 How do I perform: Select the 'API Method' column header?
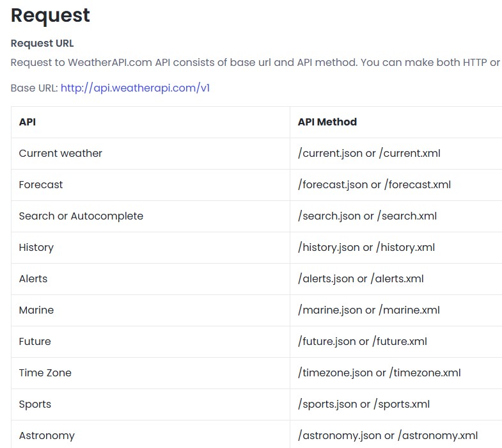[396, 122]
